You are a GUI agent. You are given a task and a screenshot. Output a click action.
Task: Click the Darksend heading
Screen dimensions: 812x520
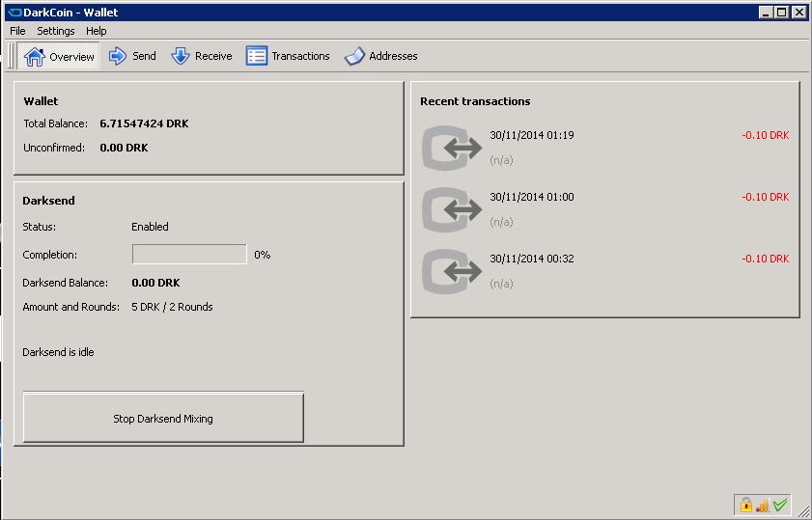(x=48, y=201)
